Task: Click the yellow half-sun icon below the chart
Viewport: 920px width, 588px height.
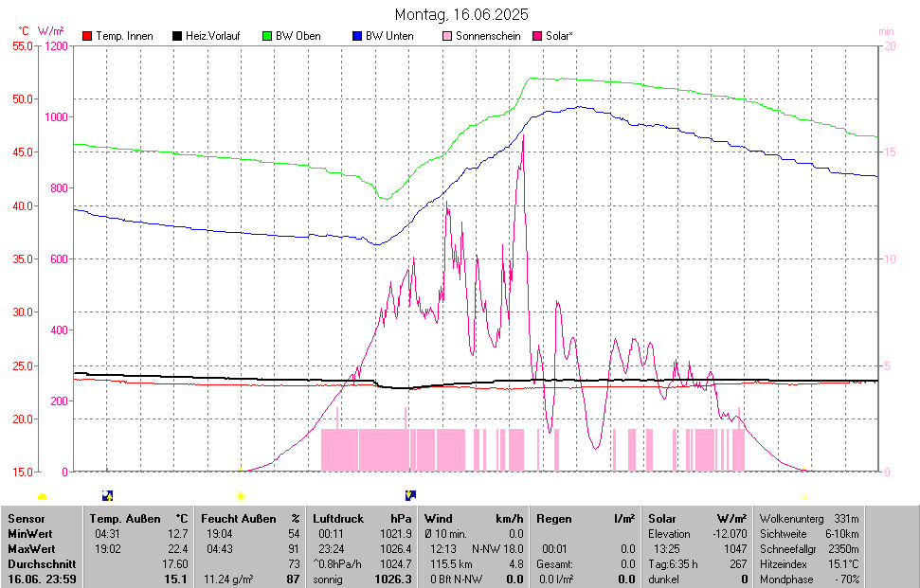Action: 42,497
